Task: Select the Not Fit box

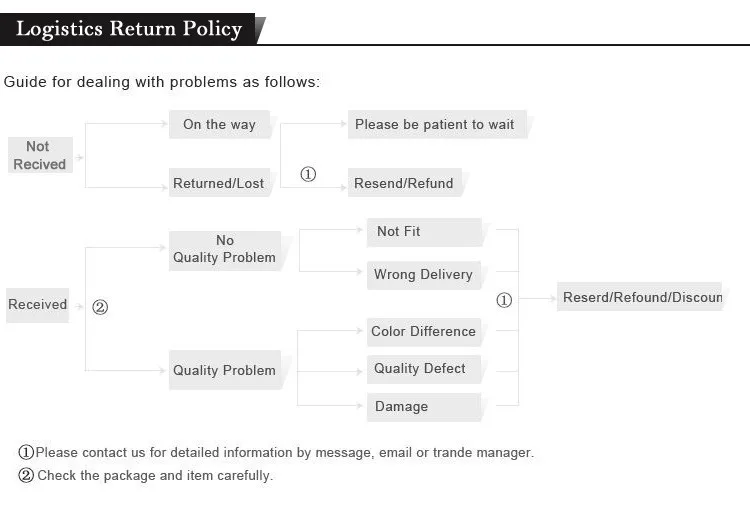Action: click(x=424, y=233)
